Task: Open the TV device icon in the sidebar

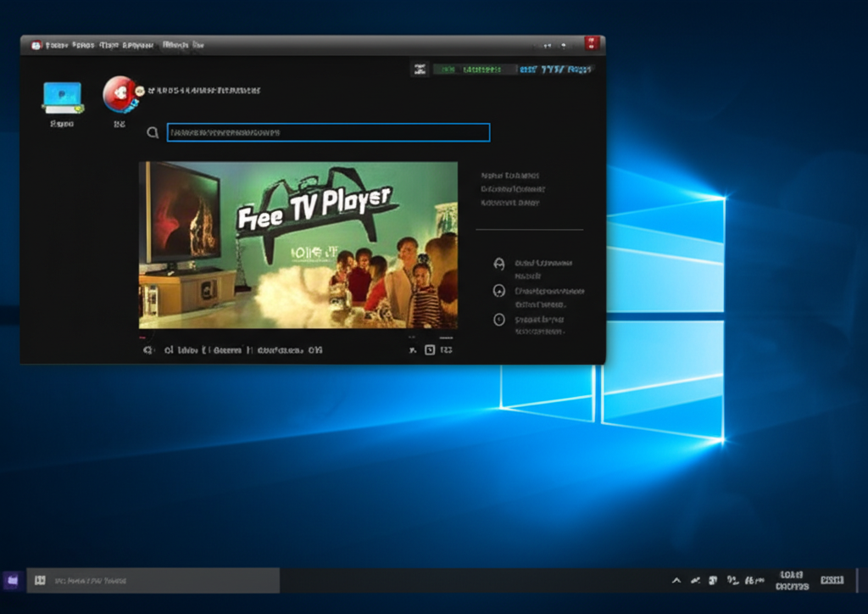Action: click(x=61, y=96)
